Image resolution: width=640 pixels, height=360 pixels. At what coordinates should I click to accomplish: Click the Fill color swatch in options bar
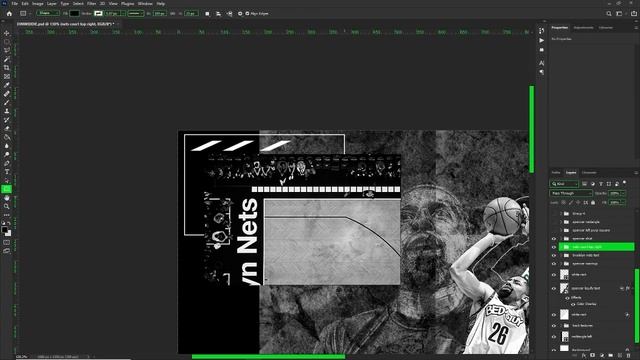(74, 13)
